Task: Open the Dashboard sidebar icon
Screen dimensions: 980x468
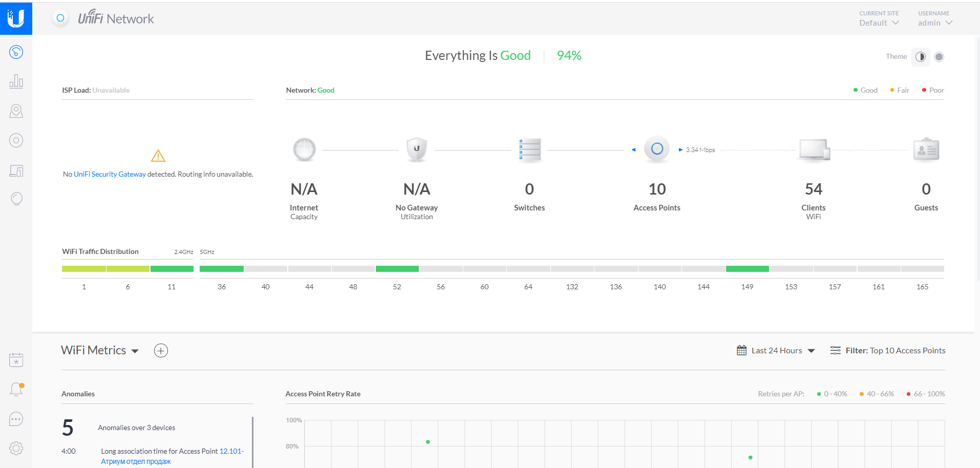Action: (16, 52)
